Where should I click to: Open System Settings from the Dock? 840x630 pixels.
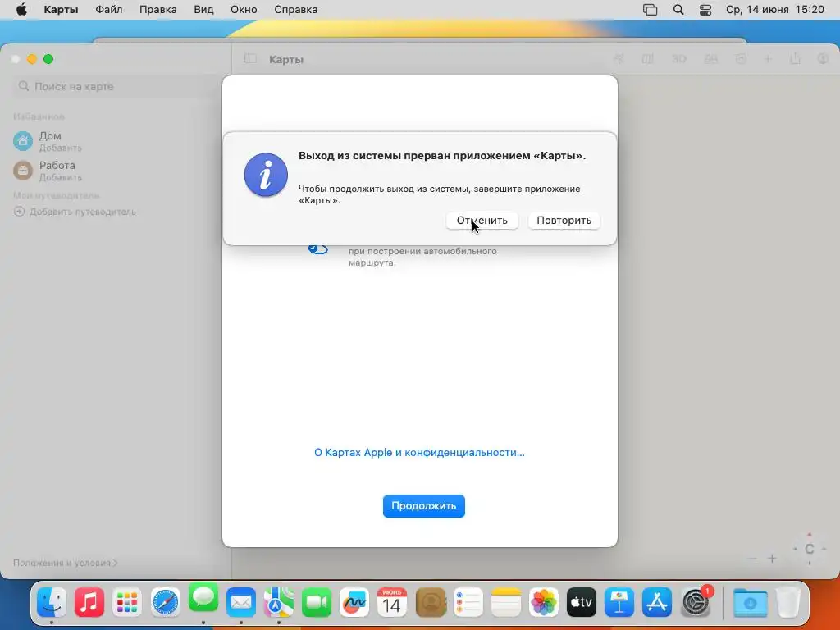click(x=696, y=602)
